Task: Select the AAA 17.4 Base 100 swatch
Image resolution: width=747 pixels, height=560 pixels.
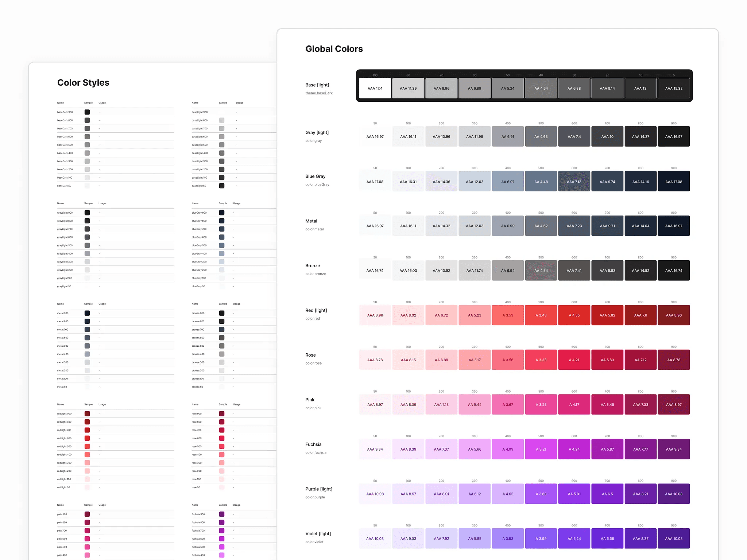Action: pos(375,88)
